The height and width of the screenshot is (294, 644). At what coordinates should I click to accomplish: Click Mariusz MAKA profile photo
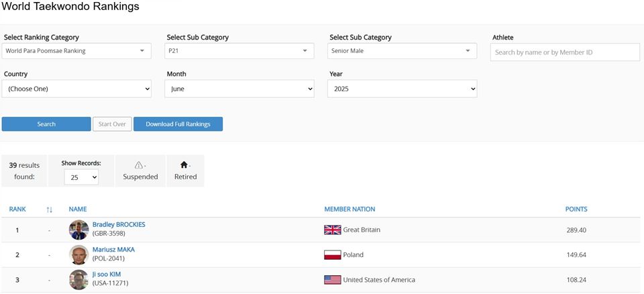point(79,255)
